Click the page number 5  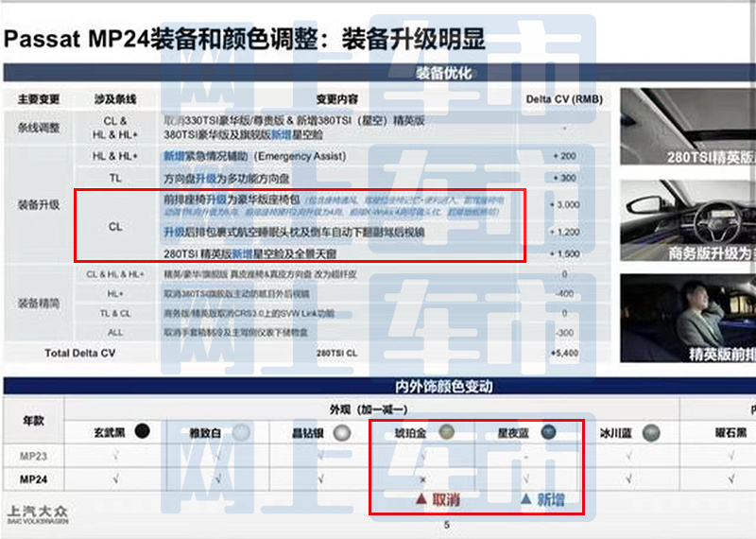coord(447,525)
